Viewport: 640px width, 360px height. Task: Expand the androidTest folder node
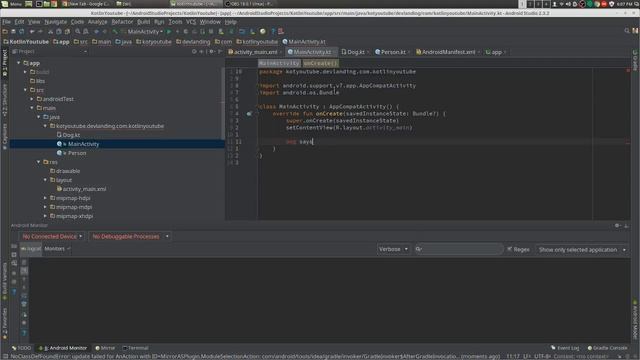tap(32, 99)
